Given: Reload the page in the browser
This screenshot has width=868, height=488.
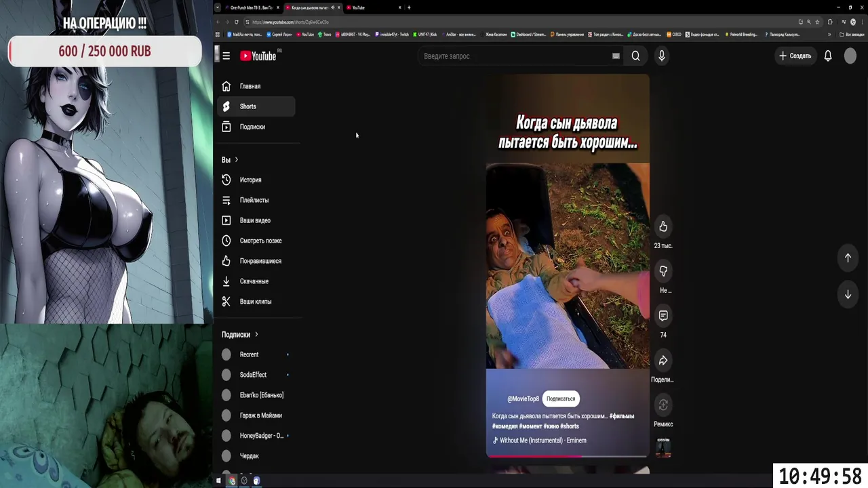Looking at the screenshot, I should point(236,22).
